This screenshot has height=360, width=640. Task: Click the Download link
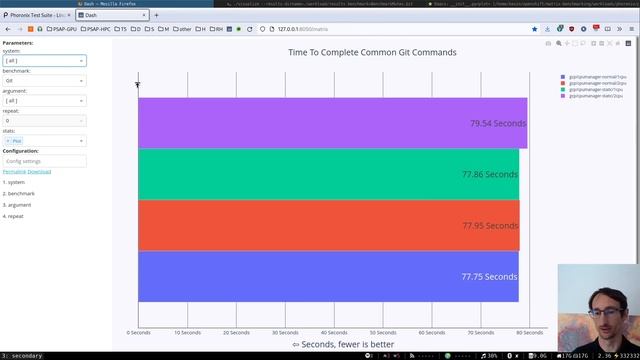[39, 172]
